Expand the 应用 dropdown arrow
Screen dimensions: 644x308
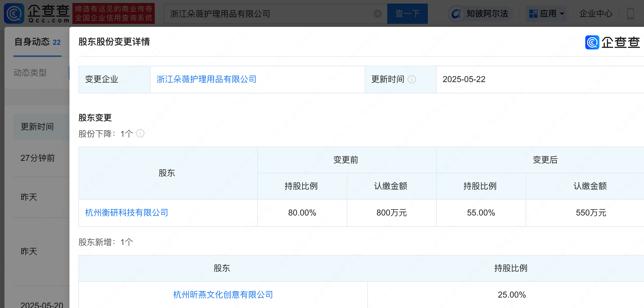coord(562,14)
